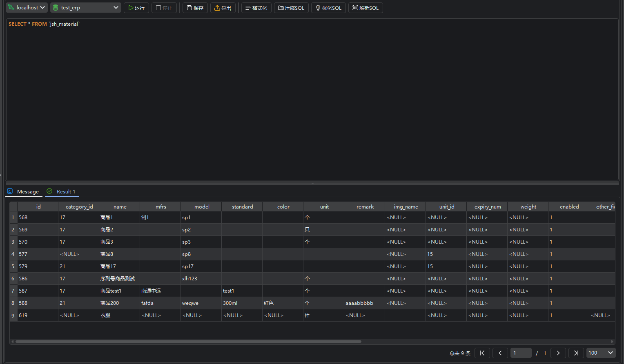The width and height of the screenshot is (624, 364).
Task: Click the remark cell aaaabbbbb
Action: (x=365, y=303)
